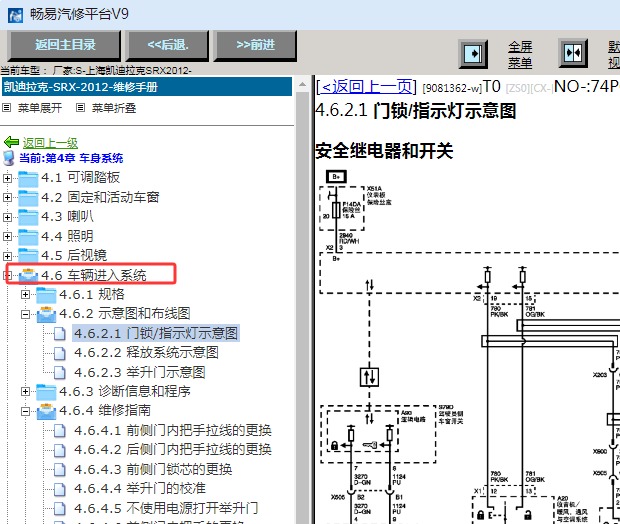Expand the 4.5 后视镜 node
Screen dimensions: 620x524
(x=7, y=256)
